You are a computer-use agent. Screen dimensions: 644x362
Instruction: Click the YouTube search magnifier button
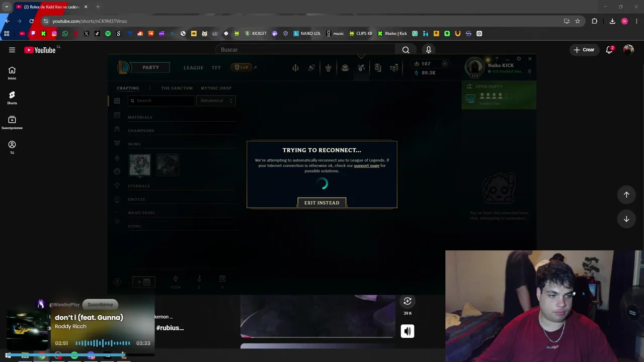(x=406, y=50)
